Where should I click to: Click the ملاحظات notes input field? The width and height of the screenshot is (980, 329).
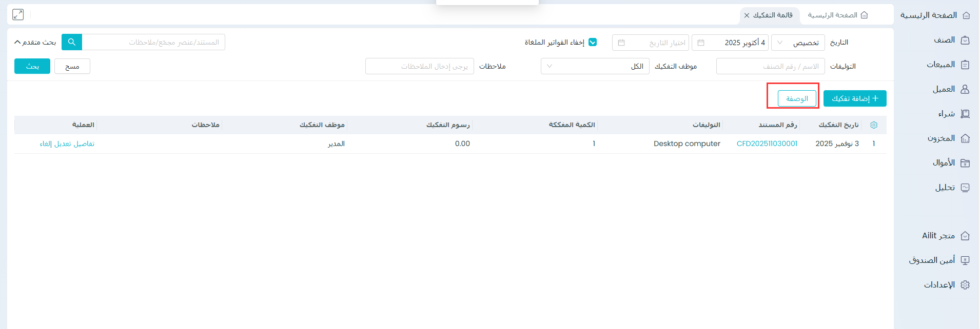coord(419,66)
